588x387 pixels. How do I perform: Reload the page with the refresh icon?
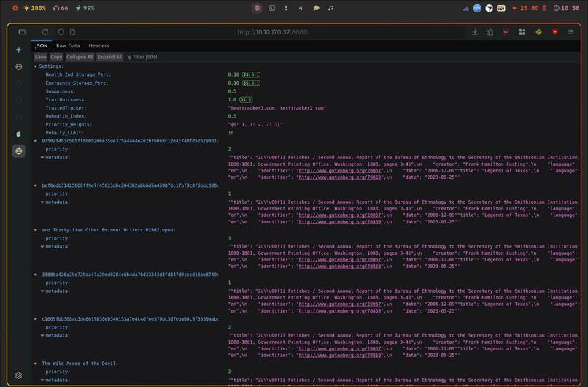tap(45, 32)
